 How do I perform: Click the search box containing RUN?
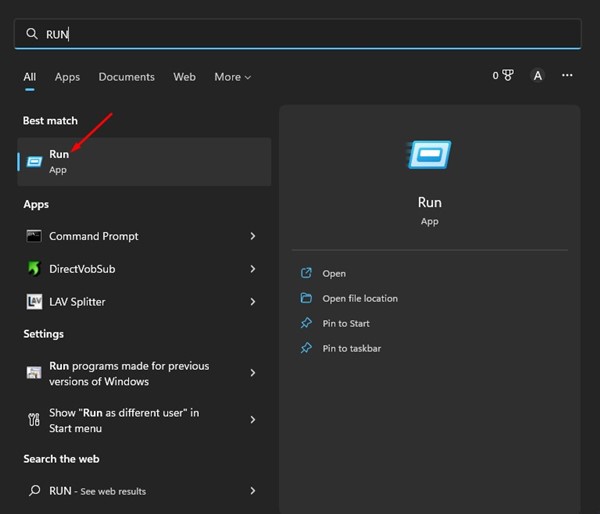tap(300, 34)
